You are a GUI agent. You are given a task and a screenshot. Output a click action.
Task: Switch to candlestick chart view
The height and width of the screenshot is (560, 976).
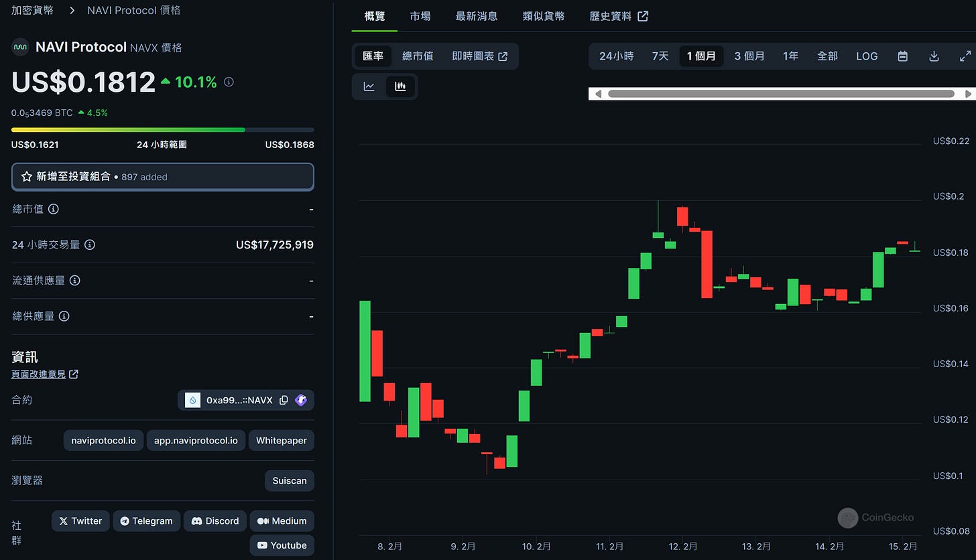(x=400, y=86)
